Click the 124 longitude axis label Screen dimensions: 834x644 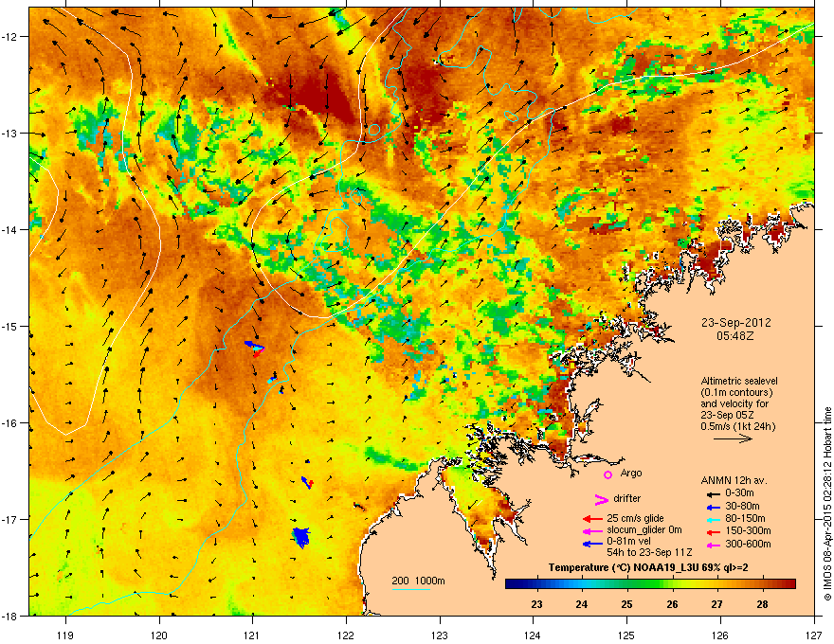point(533,635)
